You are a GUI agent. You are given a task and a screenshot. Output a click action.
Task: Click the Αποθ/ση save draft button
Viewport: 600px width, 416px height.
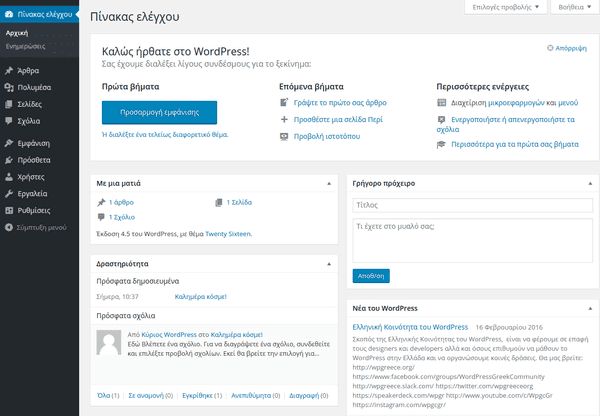pos(371,276)
